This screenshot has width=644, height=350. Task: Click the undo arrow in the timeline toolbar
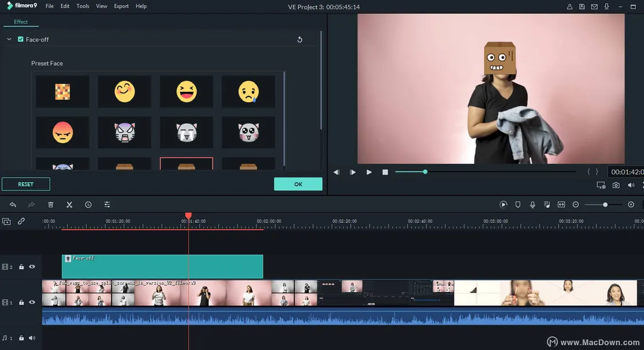point(13,205)
